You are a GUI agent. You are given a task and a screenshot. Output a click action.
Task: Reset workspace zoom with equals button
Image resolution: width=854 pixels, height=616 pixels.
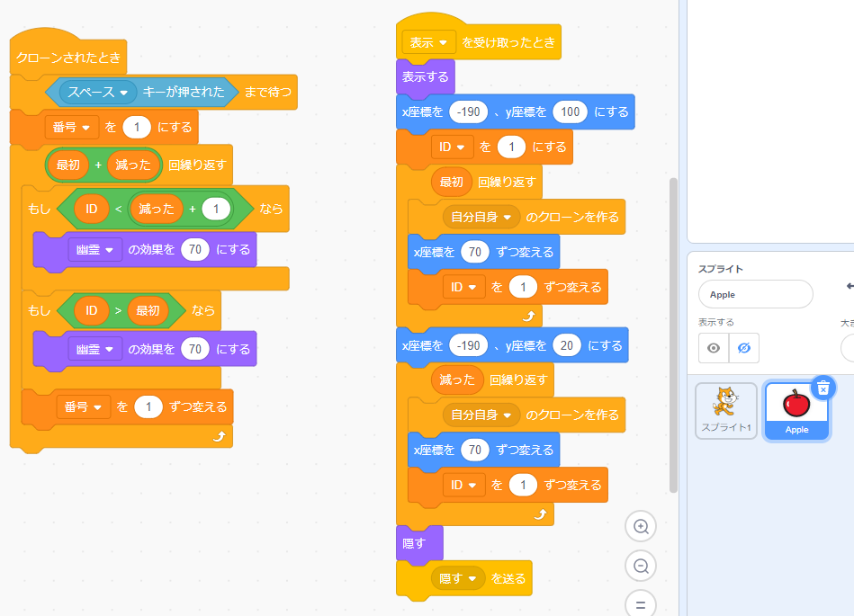641,604
